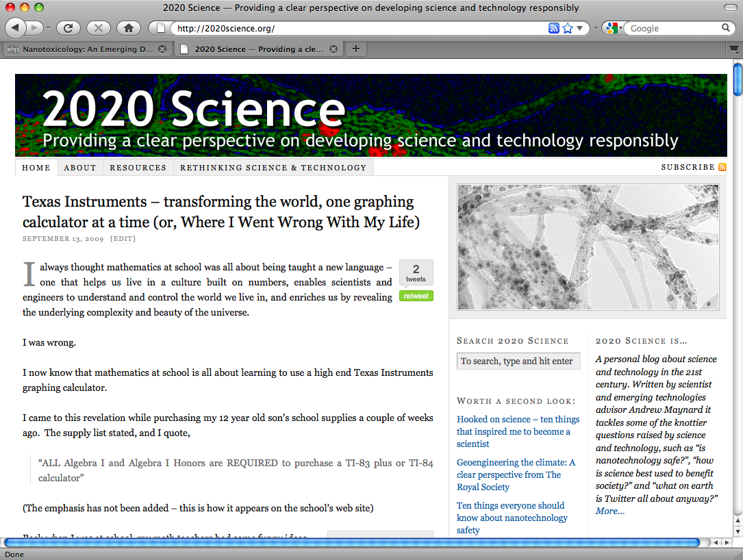Click the horizontal scrollbar right arrow
This screenshot has width=743, height=560.
727,542
